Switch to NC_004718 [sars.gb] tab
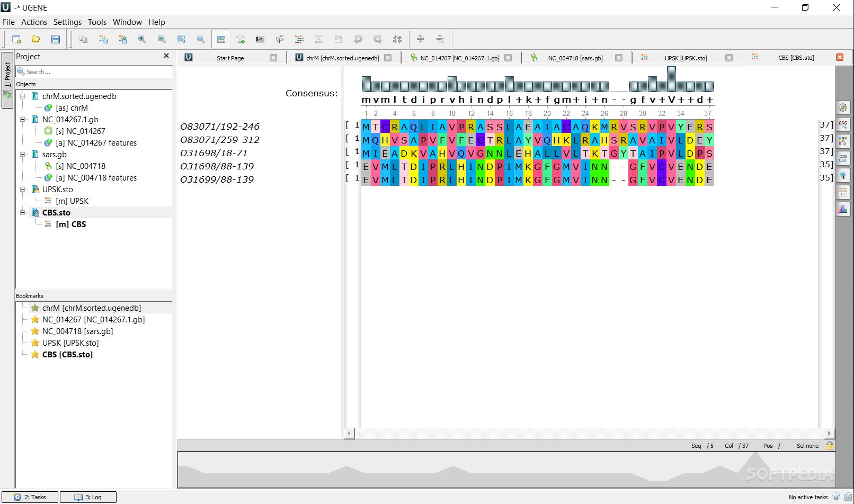The width and height of the screenshot is (854, 504). pos(575,58)
